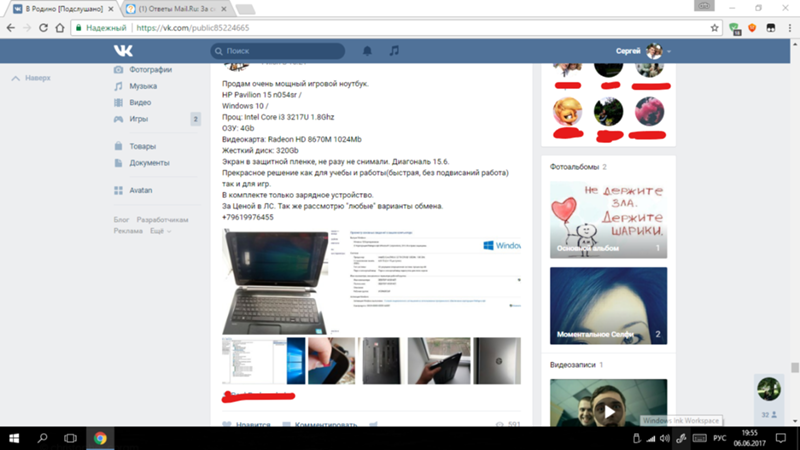Viewport: 800px width, 450px height.
Task: Open the pink flower avatar member
Action: point(649,112)
